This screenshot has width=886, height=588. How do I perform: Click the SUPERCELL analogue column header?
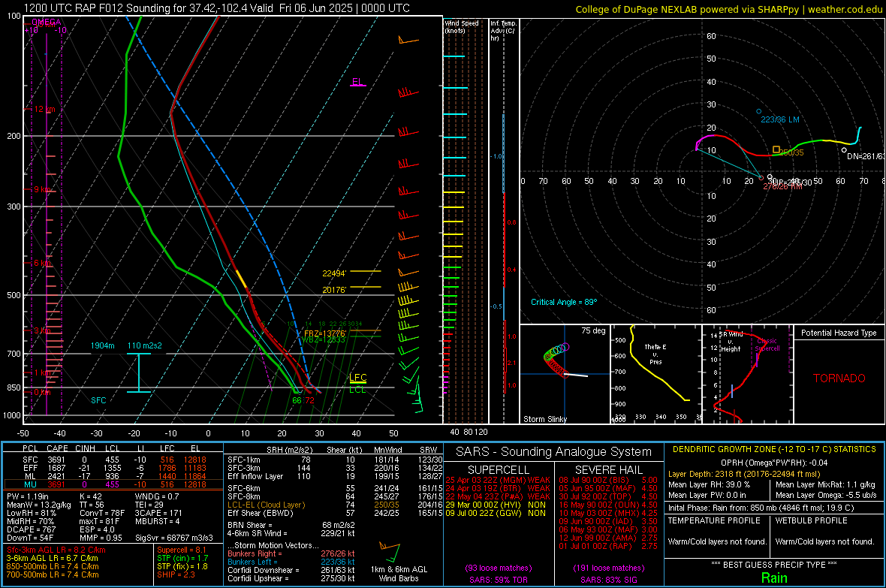[499, 470]
